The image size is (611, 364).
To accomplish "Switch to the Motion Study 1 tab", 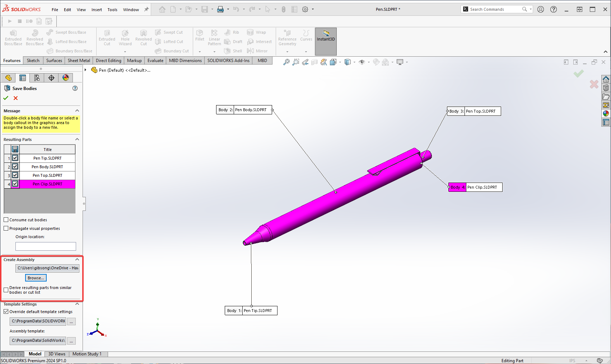I will pos(87,354).
